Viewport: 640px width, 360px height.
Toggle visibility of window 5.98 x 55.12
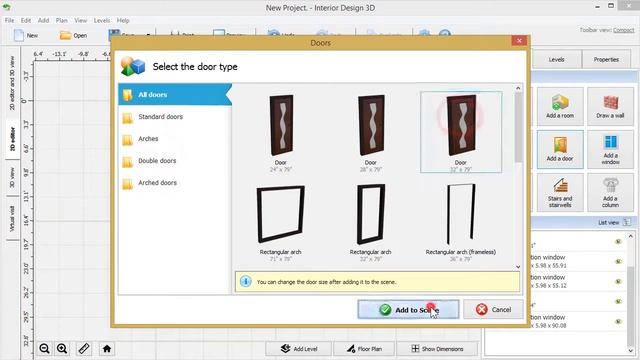618,281
